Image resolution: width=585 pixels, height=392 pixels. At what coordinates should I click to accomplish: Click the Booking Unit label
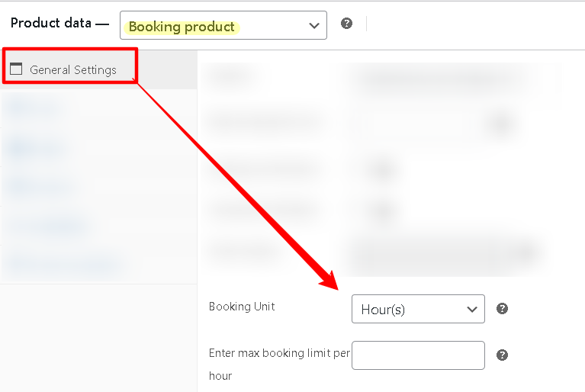[x=242, y=307]
